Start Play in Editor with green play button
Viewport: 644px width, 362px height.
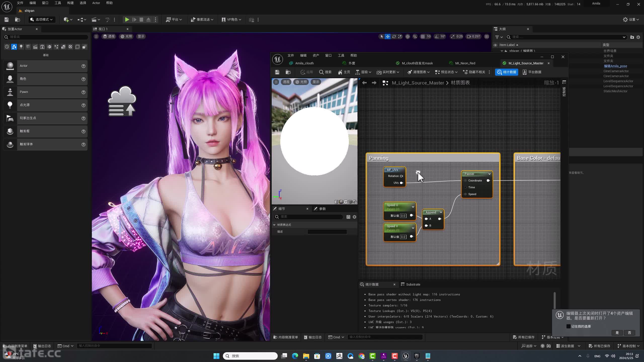(x=127, y=20)
